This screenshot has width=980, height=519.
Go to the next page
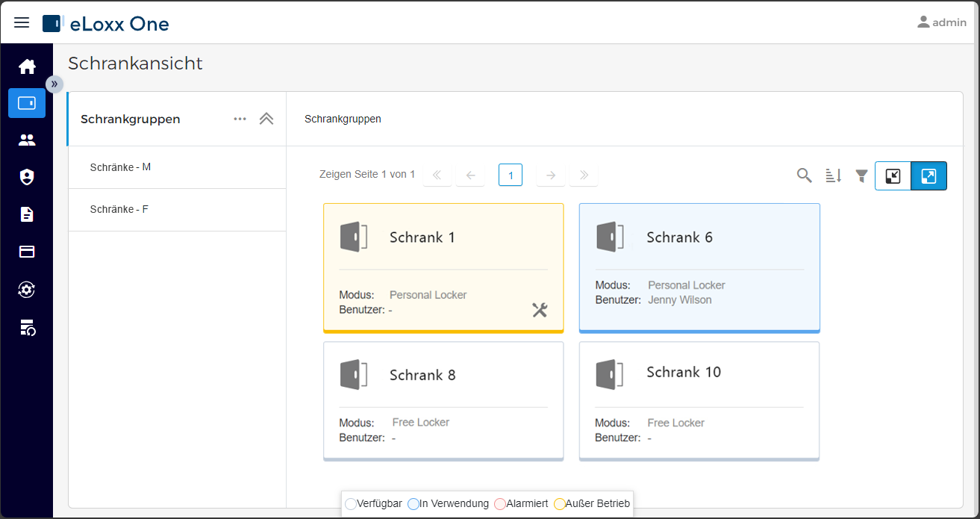coord(550,175)
